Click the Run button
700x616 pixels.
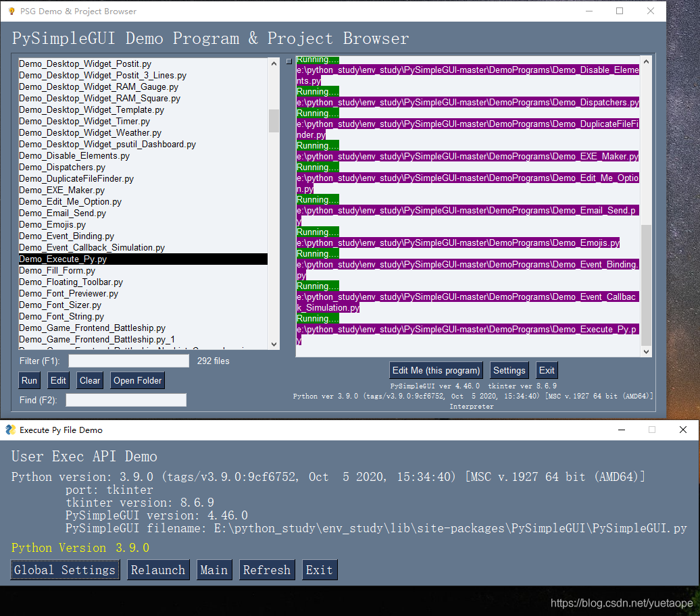click(30, 380)
